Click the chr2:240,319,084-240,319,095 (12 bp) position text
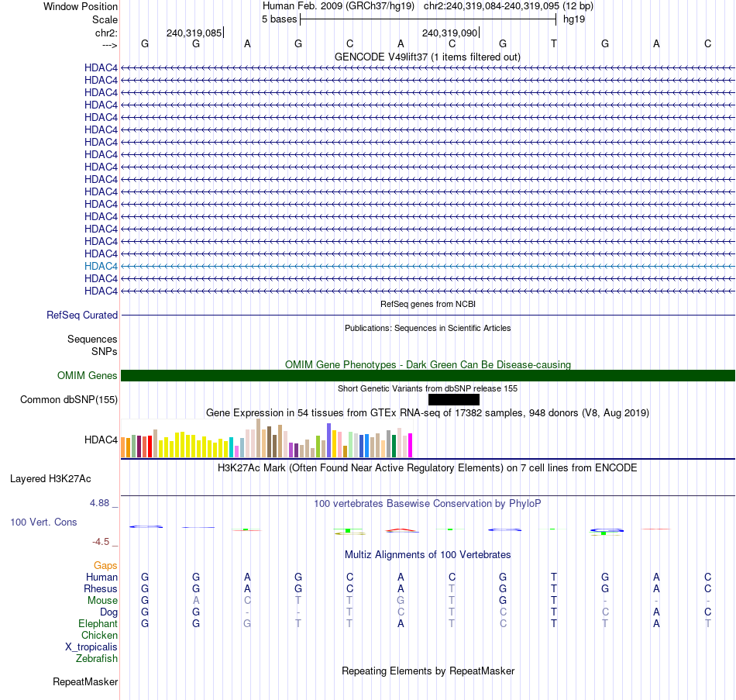Screen dimensions: 736x700 click(x=508, y=6)
